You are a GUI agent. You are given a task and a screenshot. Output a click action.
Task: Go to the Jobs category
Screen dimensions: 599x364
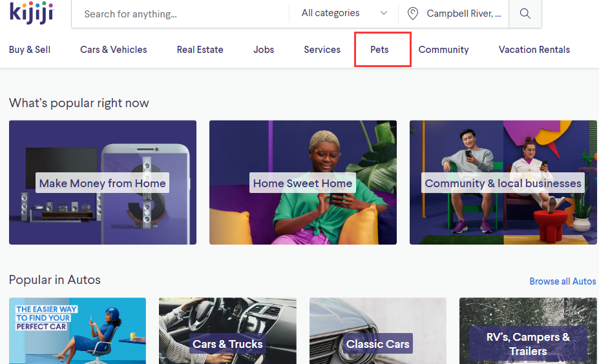264,50
